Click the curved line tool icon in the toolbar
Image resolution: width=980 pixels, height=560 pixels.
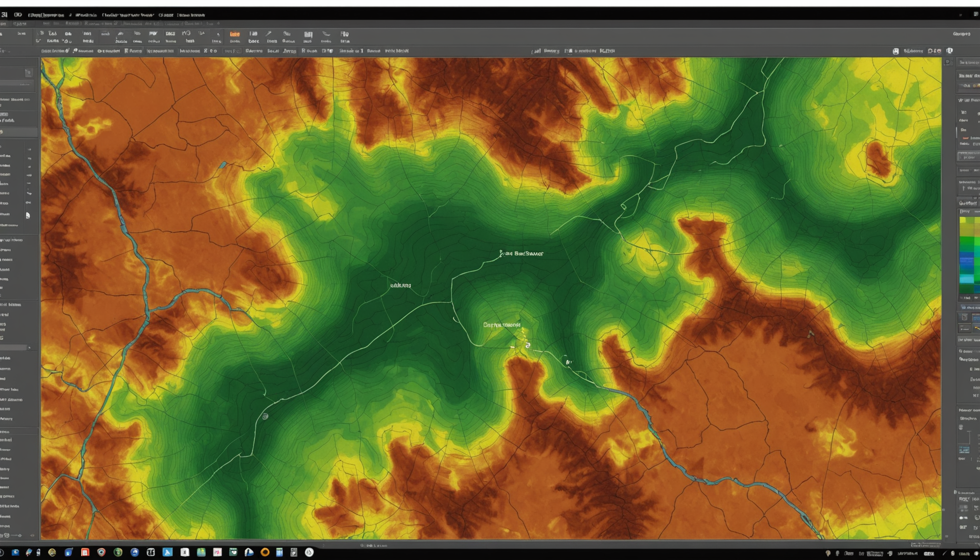click(x=326, y=34)
